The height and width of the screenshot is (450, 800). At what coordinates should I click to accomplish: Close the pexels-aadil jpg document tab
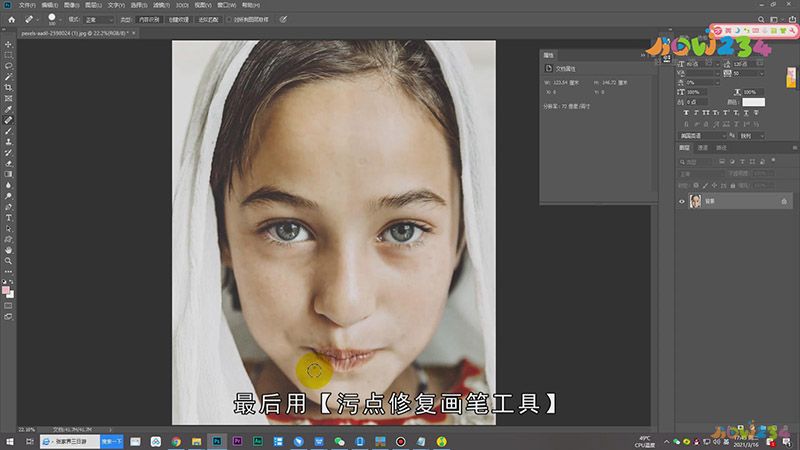134,33
